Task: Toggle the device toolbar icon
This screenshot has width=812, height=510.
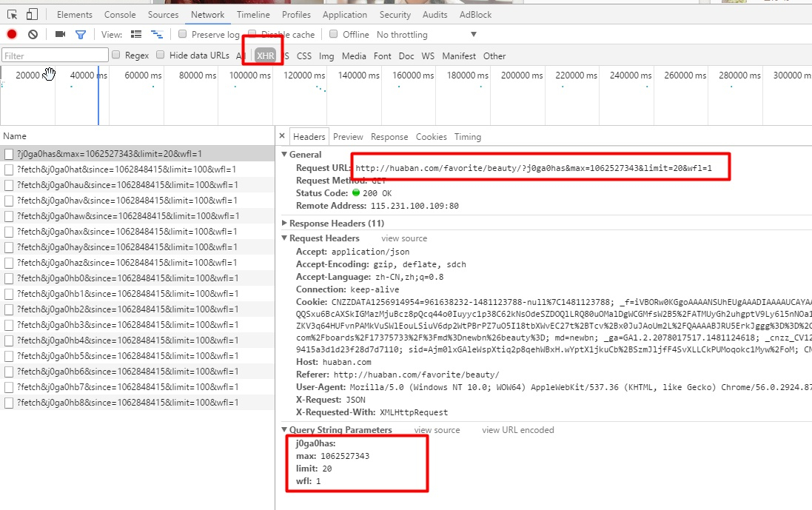Action: point(32,14)
